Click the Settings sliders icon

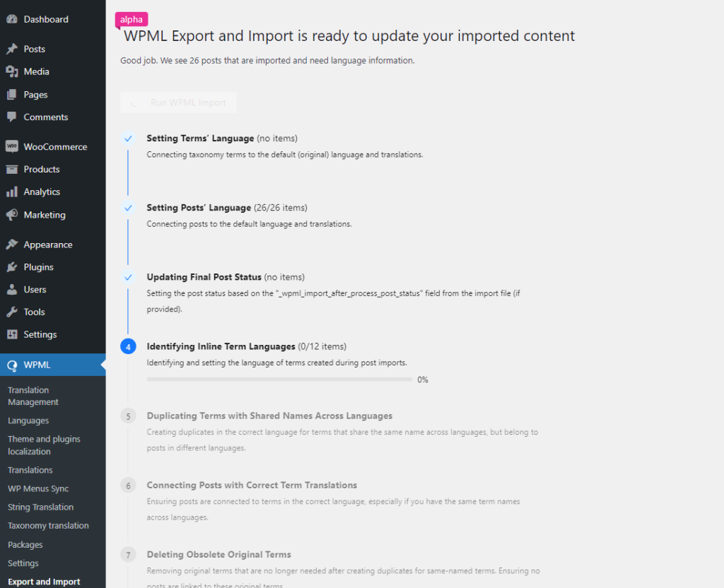tap(12, 334)
